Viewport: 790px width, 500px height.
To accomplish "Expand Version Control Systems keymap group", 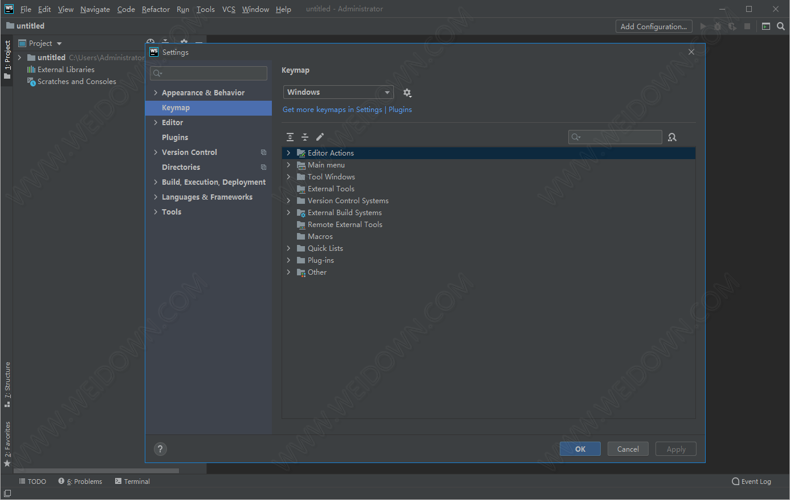I will point(288,201).
